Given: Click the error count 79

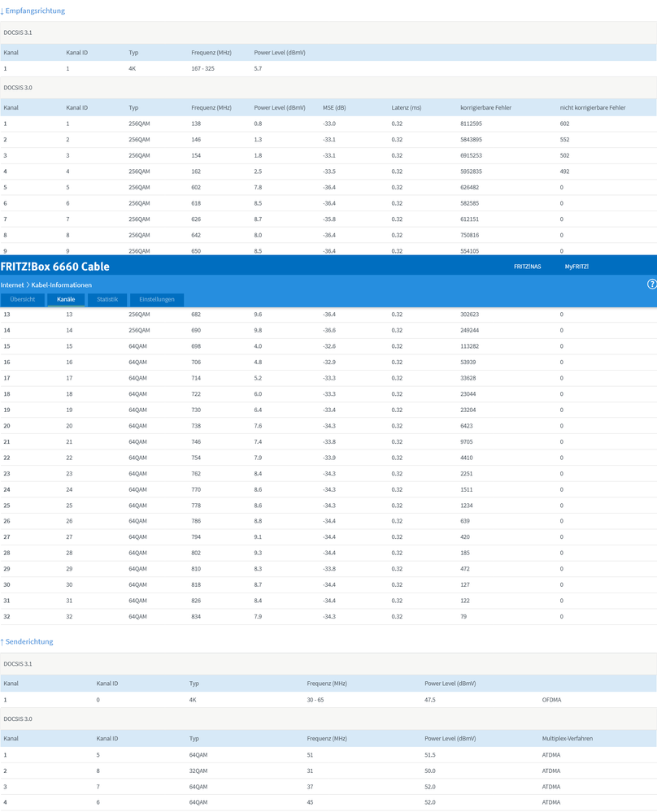Looking at the screenshot, I should click(x=463, y=617).
